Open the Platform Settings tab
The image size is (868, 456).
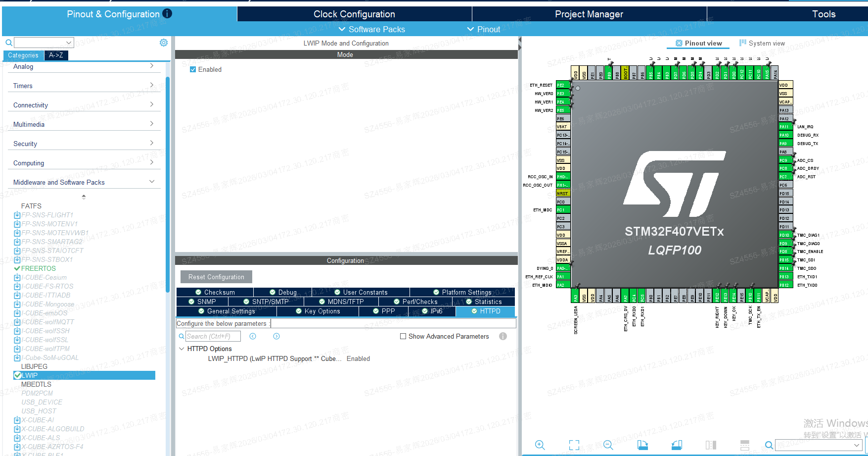point(462,292)
